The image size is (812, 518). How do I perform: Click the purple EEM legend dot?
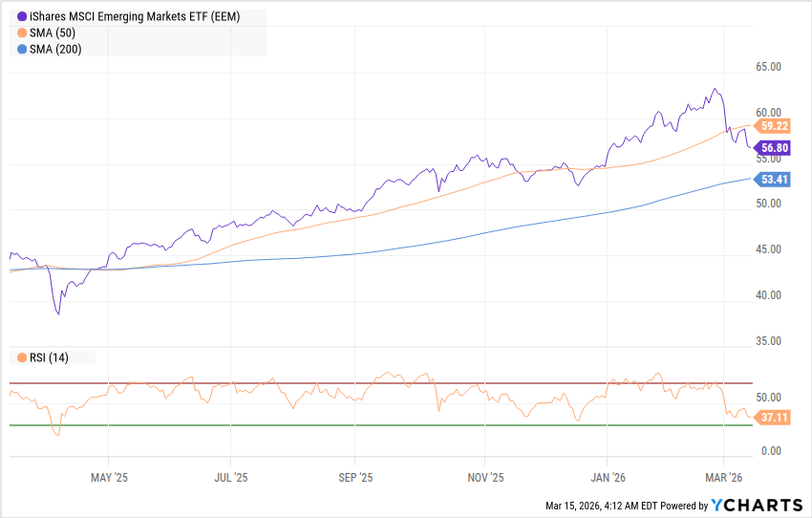click(x=22, y=16)
